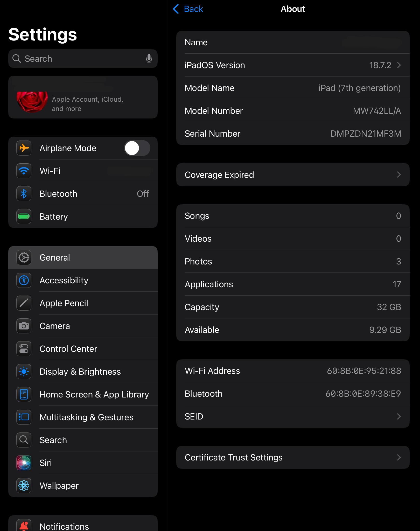Select Bluetooth address 60:8B:0E:89:38:E9
Screen dimensions: 420x531
tap(363, 394)
